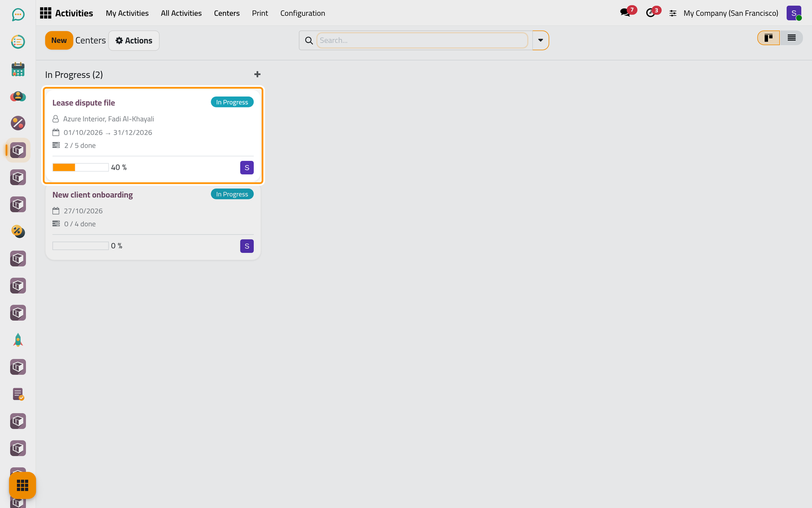812x508 pixels.
Task: Open the Print menu
Action: point(260,13)
